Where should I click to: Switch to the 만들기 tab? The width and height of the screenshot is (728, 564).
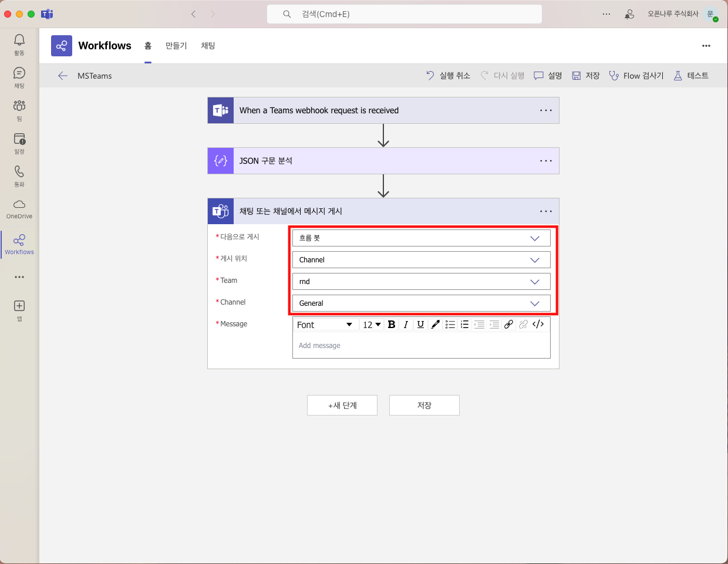click(176, 46)
